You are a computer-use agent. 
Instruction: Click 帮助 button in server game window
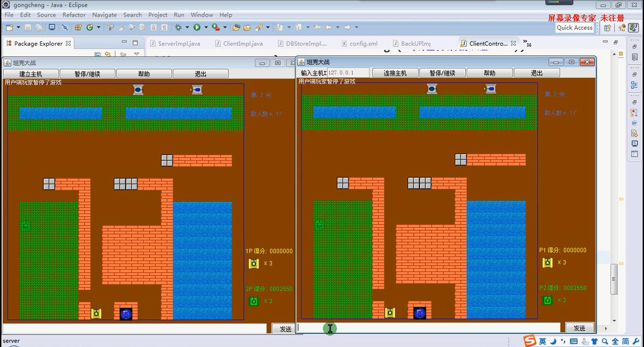[x=144, y=74]
